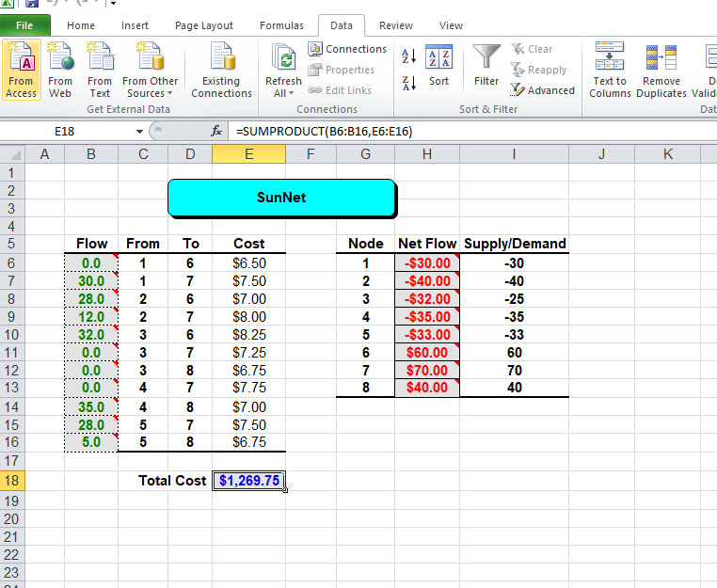Screen dimensions: 717x588
Task: Select column H header
Action: [427, 154]
